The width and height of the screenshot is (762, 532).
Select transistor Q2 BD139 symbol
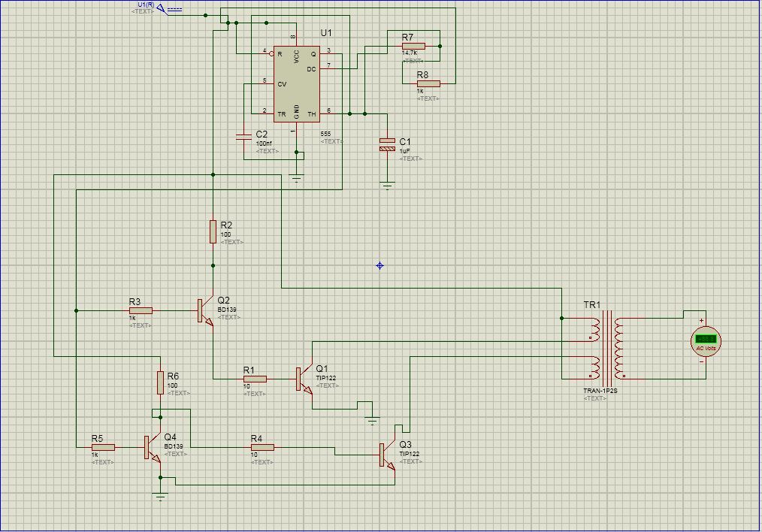click(x=205, y=311)
